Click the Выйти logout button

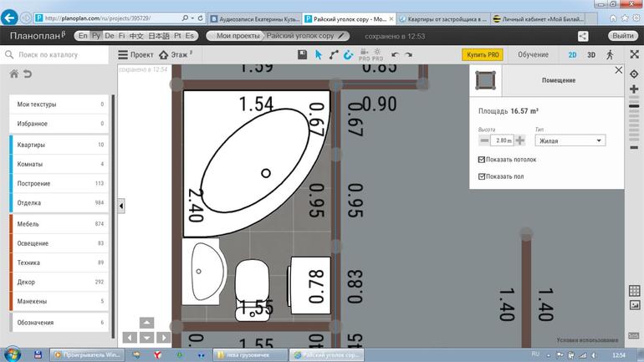click(622, 36)
